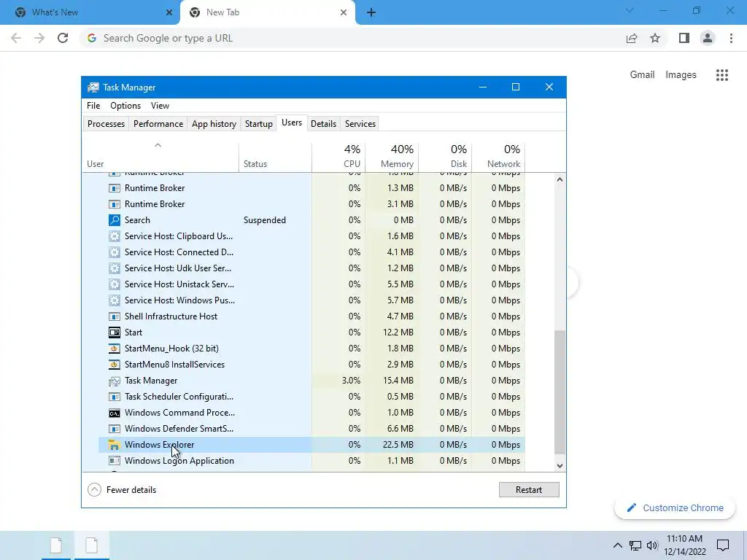Click the Task Manager process row icon
Image resolution: width=747 pixels, height=560 pixels.
coord(115,381)
